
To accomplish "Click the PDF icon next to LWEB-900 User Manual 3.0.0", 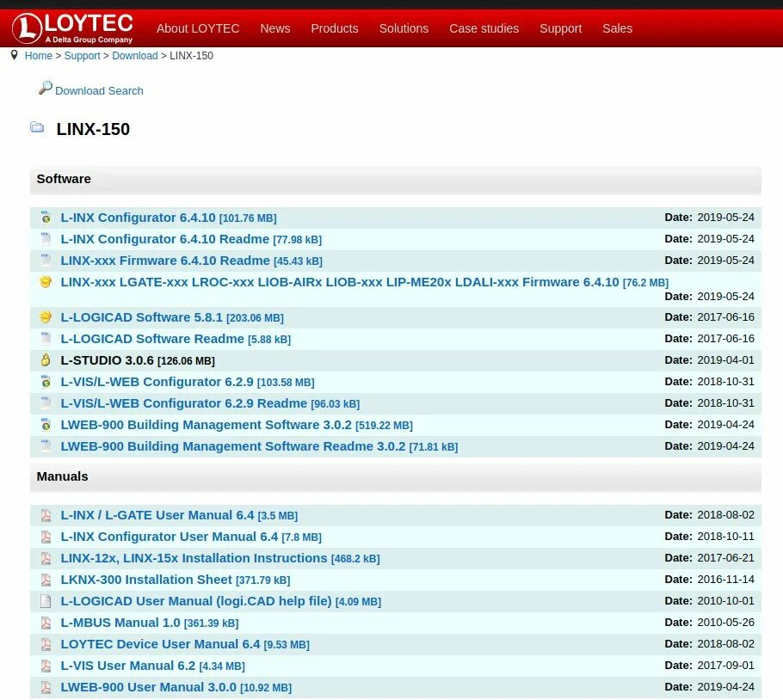I will pyautogui.click(x=46, y=687).
